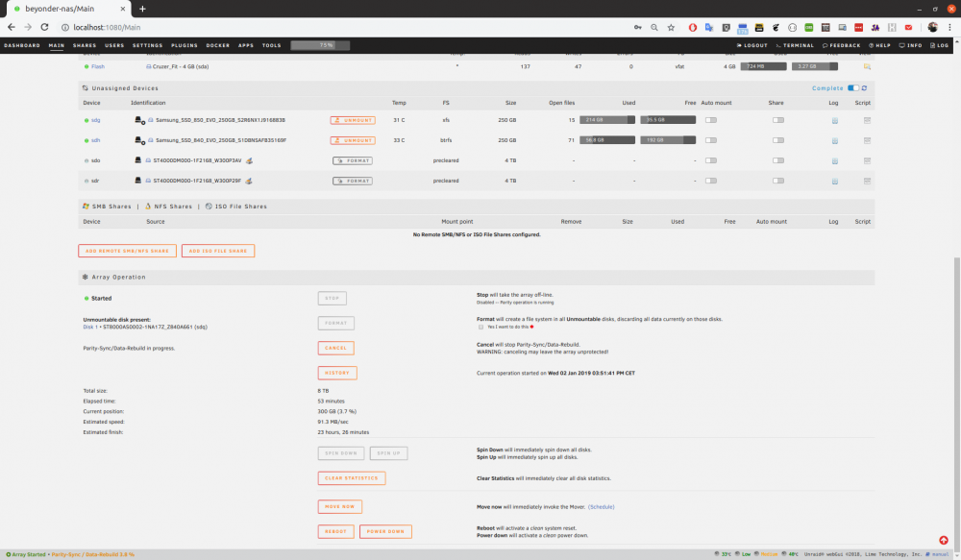
Task: Click drive settings icon for Samsung 840 EVO
Action: [x=139, y=140]
